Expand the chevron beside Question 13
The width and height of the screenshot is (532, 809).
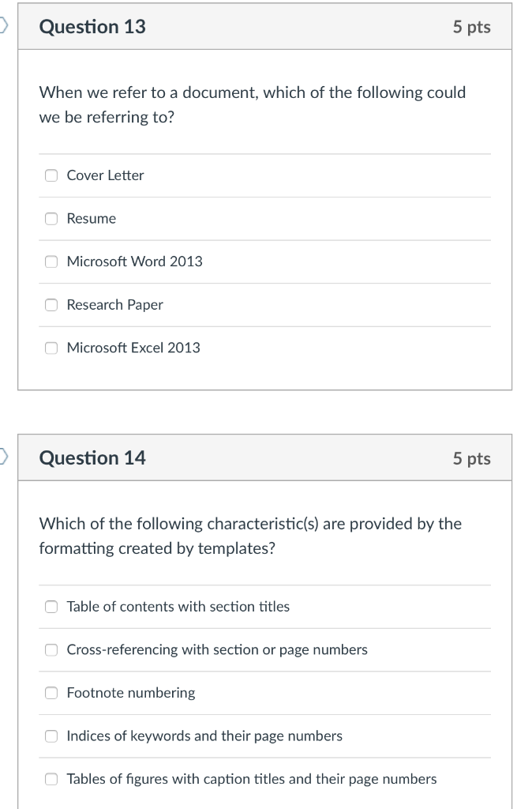pyautogui.click(x=2, y=24)
